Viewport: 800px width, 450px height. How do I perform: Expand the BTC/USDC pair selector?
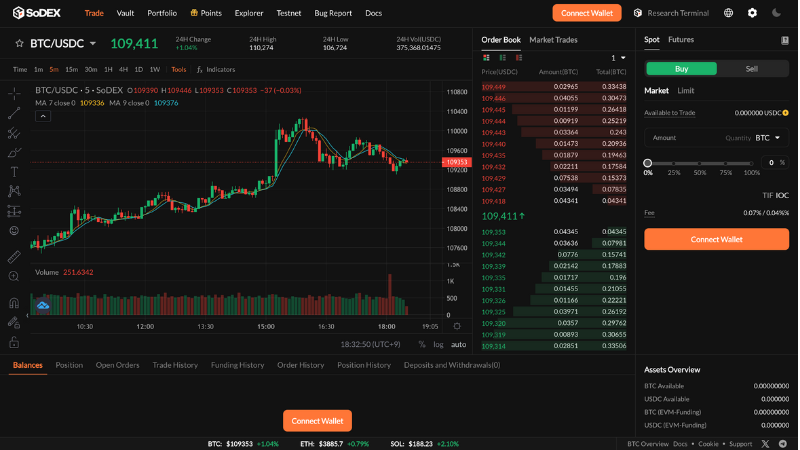pos(93,43)
